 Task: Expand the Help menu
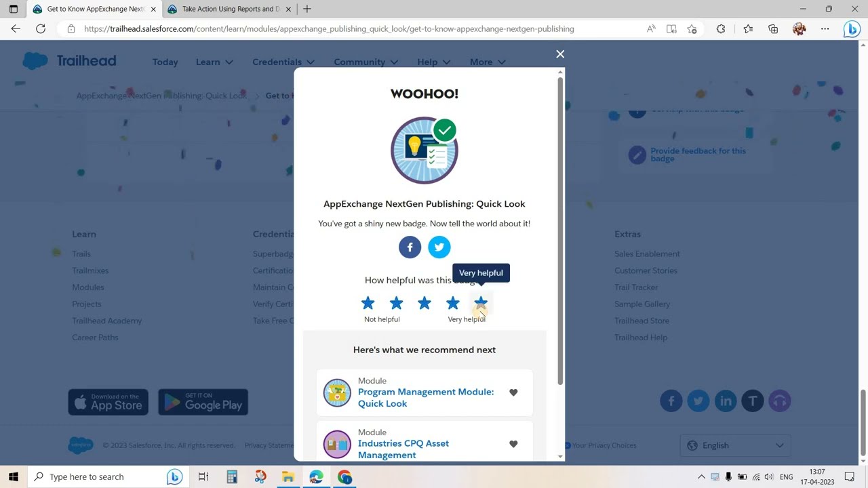pos(434,62)
